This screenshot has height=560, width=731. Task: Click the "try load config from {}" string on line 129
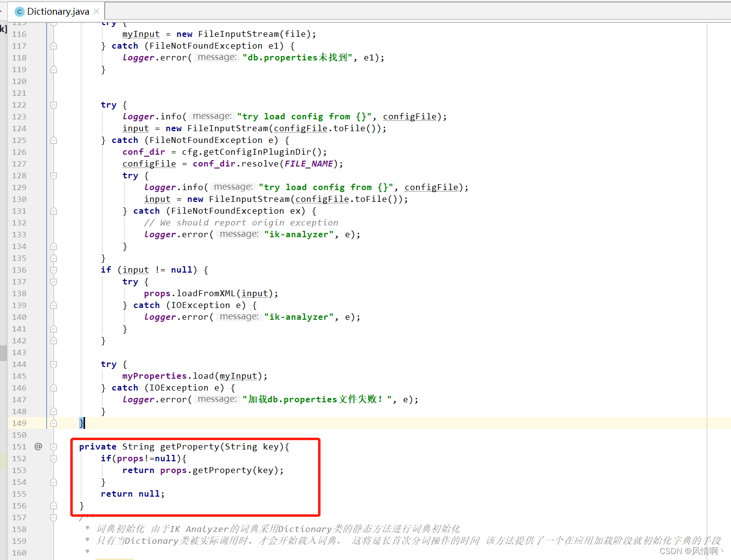pos(326,187)
